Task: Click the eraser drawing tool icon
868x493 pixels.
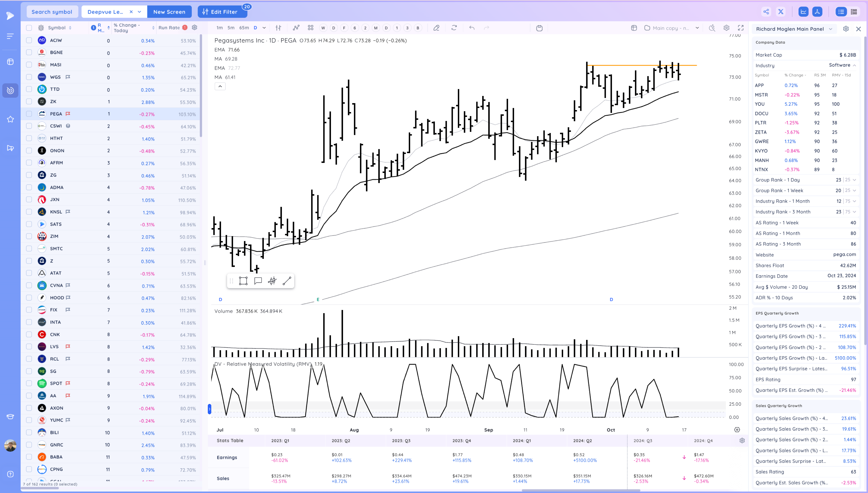Action: point(436,28)
